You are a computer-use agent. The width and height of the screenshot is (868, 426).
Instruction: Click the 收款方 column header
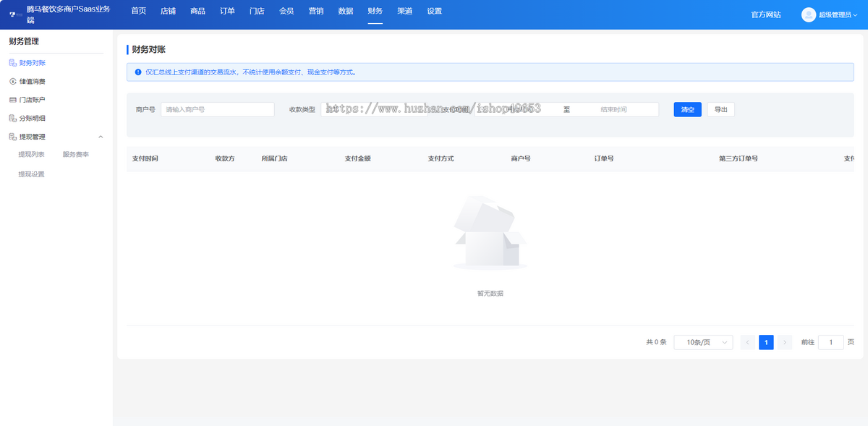click(x=225, y=158)
